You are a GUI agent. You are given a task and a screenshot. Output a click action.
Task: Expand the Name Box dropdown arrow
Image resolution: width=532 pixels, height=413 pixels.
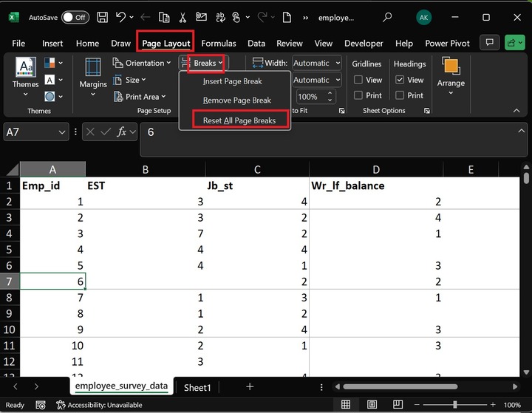(62, 132)
